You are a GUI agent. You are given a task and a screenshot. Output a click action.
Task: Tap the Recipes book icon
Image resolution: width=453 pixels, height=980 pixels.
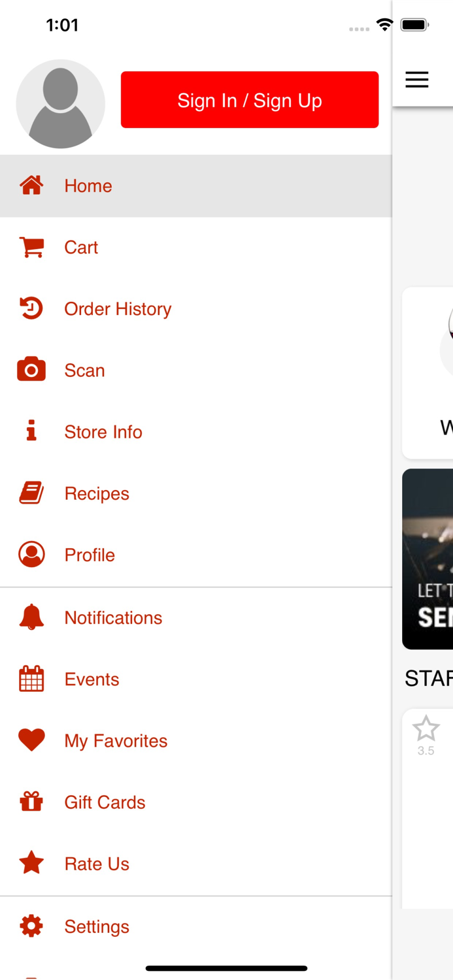pos(31,493)
